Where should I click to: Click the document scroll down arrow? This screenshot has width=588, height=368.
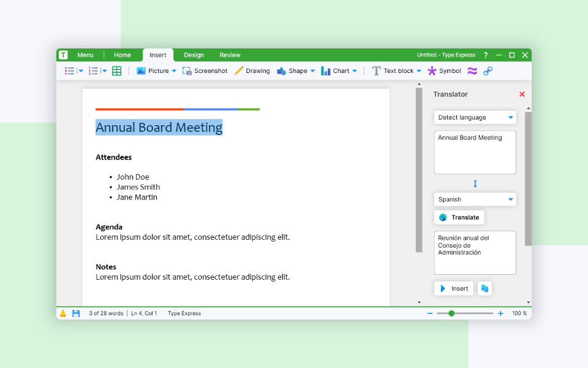419,302
